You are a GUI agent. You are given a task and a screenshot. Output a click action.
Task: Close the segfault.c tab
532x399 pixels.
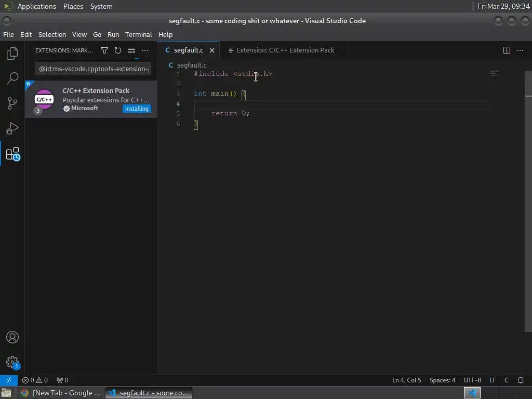(x=212, y=50)
